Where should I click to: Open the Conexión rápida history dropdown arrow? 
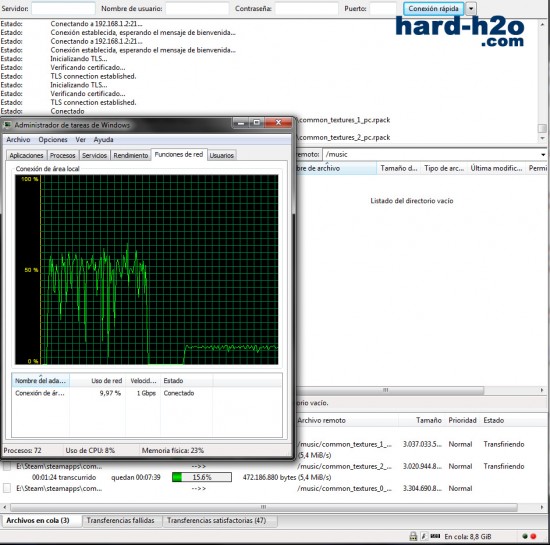471,8
